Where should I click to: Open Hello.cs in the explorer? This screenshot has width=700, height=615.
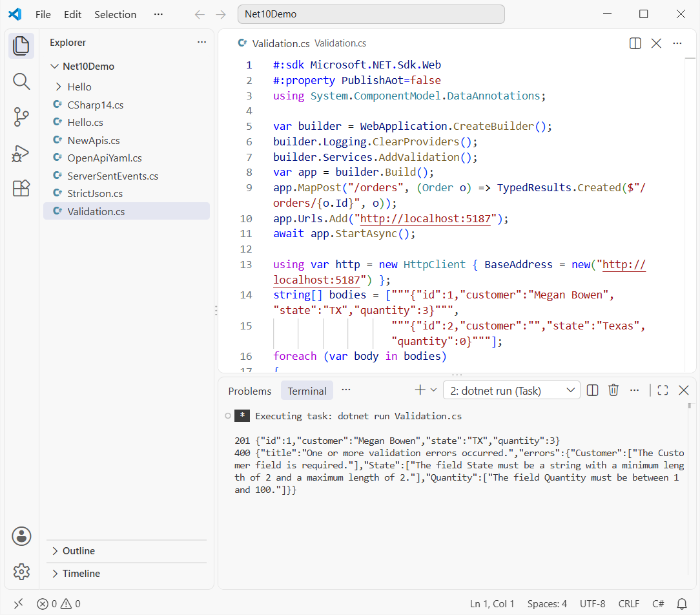tap(127, 122)
